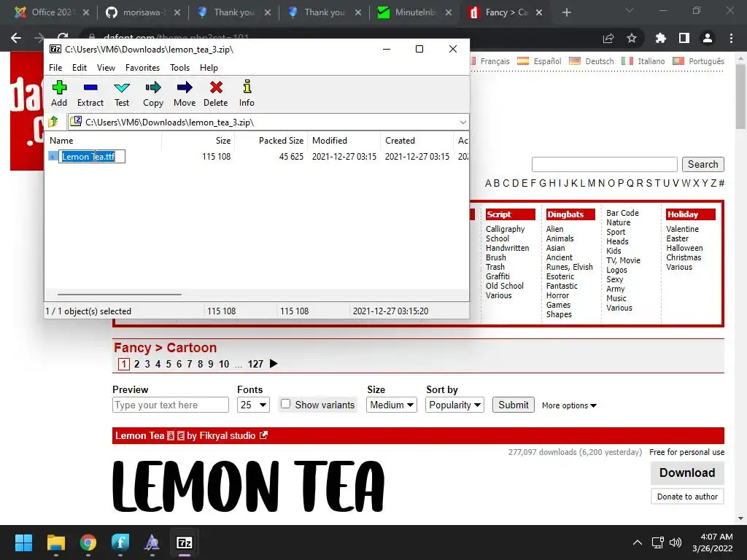Open the Help menu in 7-Zip
The height and width of the screenshot is (560, 747).
(209, 68)
